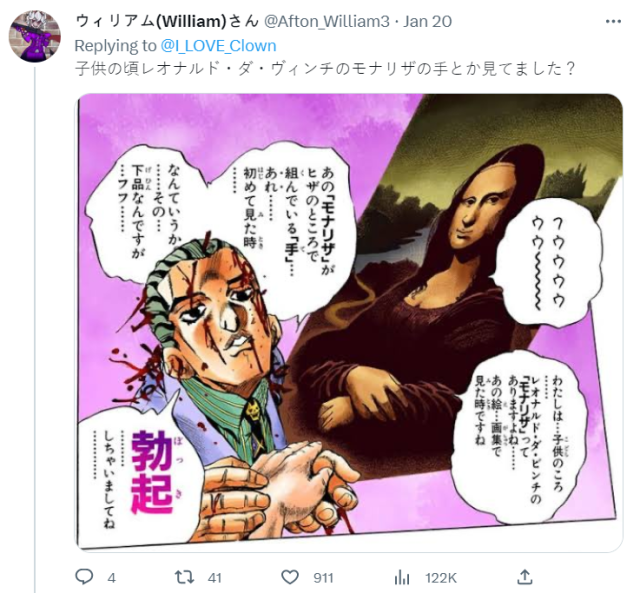Open view analytics bar chart icon
The width and height of the screenshot is (640, 593).
point(402,577)
